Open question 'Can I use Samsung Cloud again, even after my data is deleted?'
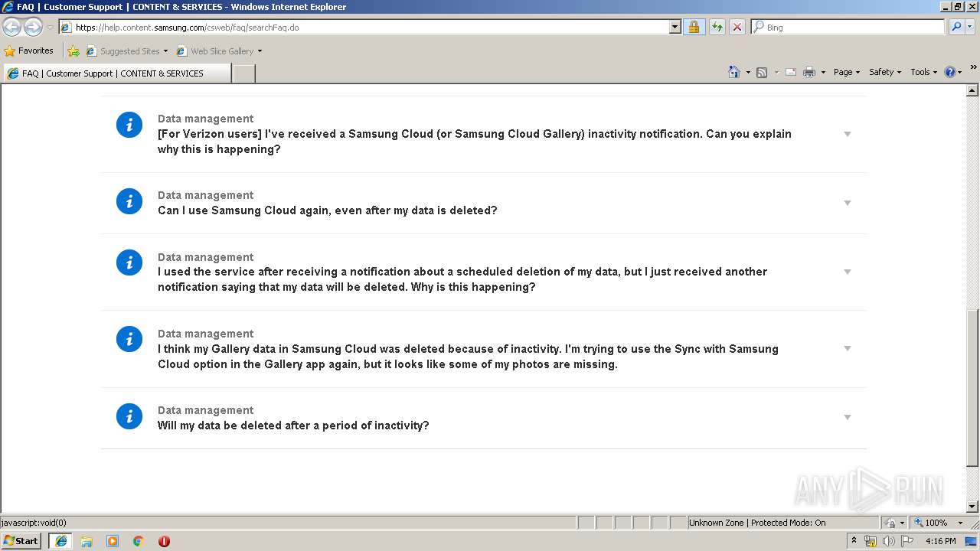Screen dimensions: 980x551 pyautogui.click(x=328, y=210)
